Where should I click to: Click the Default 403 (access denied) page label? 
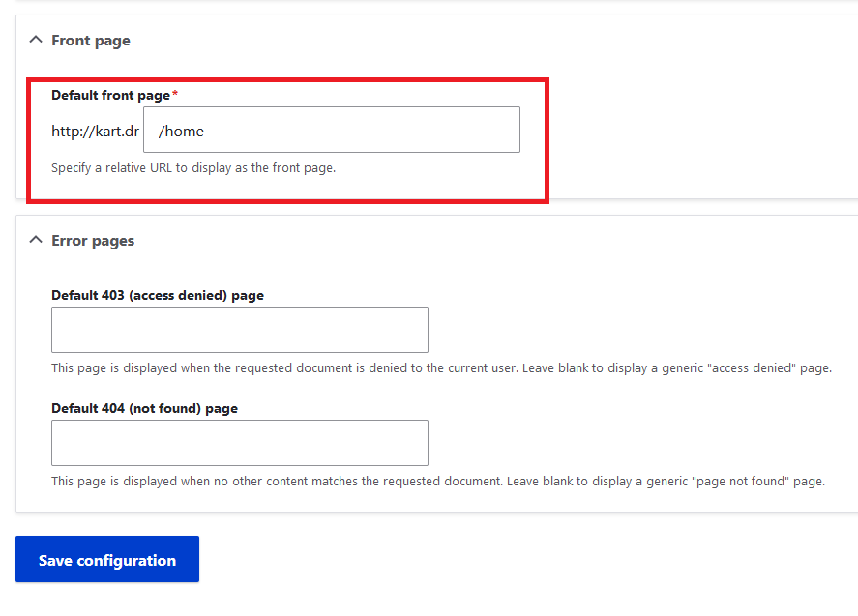(157, 295)
